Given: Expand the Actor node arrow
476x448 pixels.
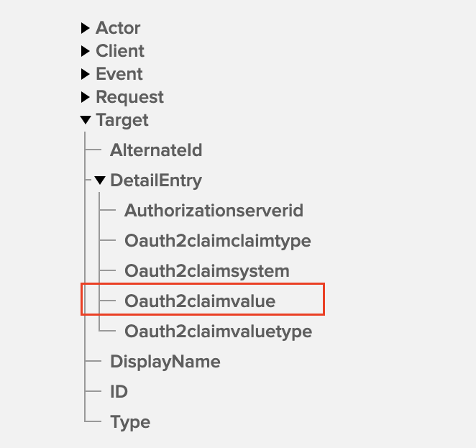Looking at the screenshot, I should coord(86,29).
